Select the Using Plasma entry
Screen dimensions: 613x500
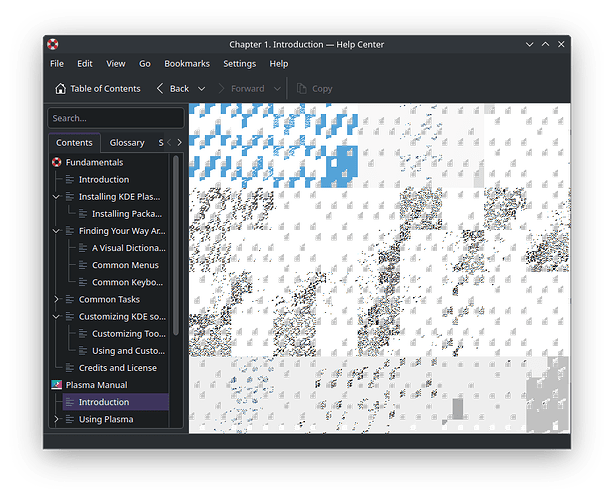pyautogui.click(x=106, y=419)
